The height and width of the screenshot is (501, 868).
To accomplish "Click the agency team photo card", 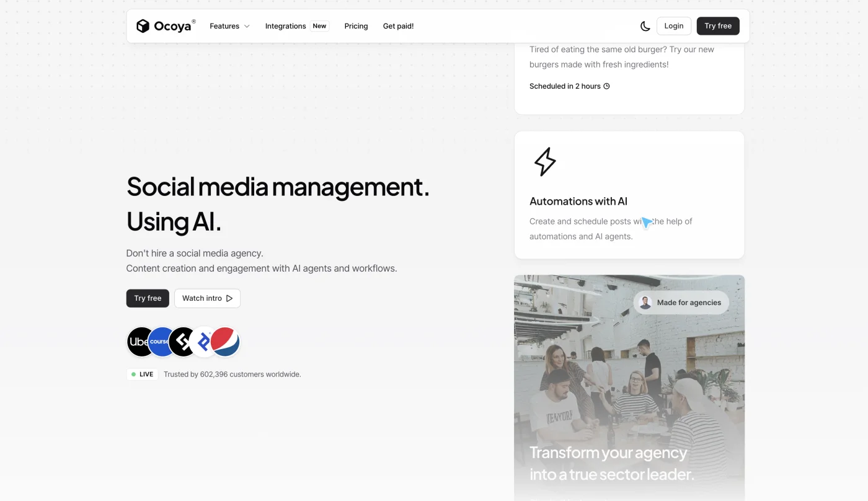I will coord(629,388).
